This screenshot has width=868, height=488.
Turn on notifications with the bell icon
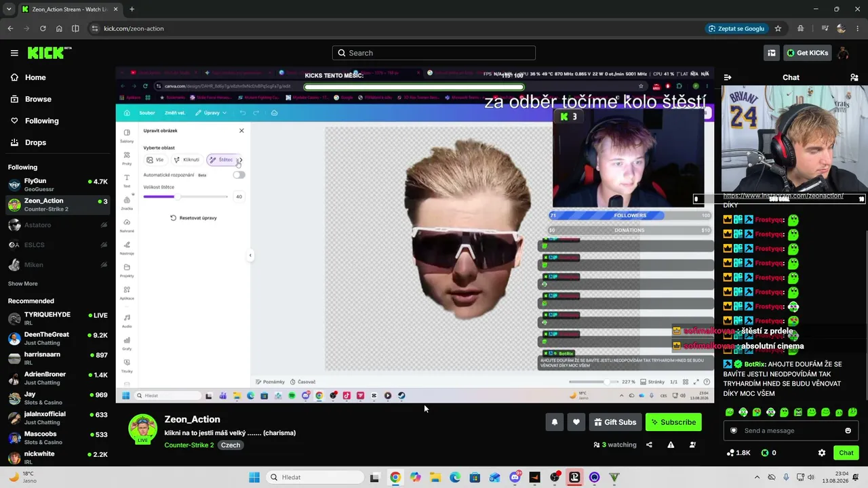(555, 422)
